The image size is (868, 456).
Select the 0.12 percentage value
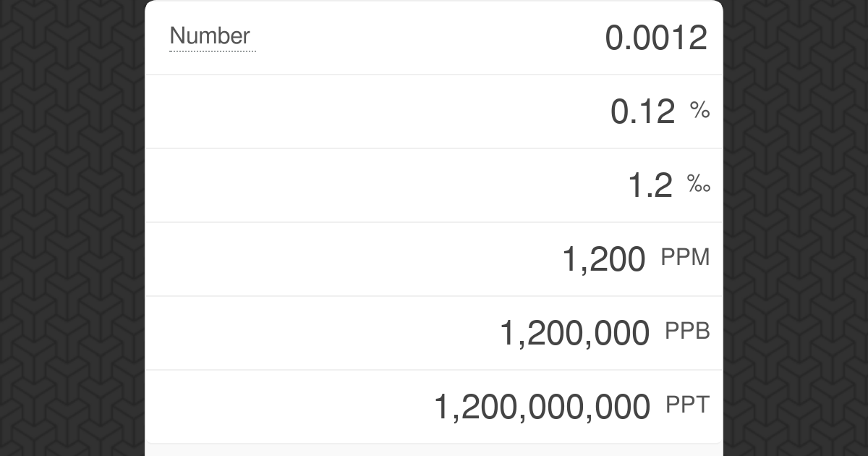[x=642, y=111]
